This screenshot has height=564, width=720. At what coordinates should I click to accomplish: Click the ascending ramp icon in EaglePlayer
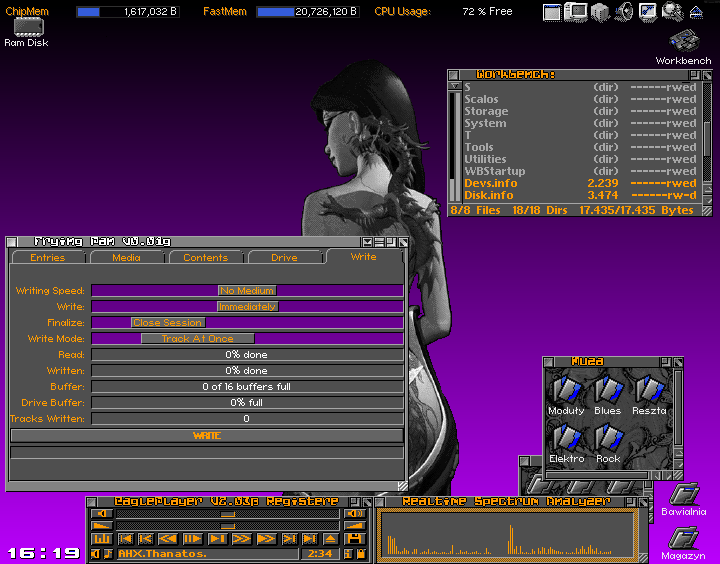[x=355, y=526]
